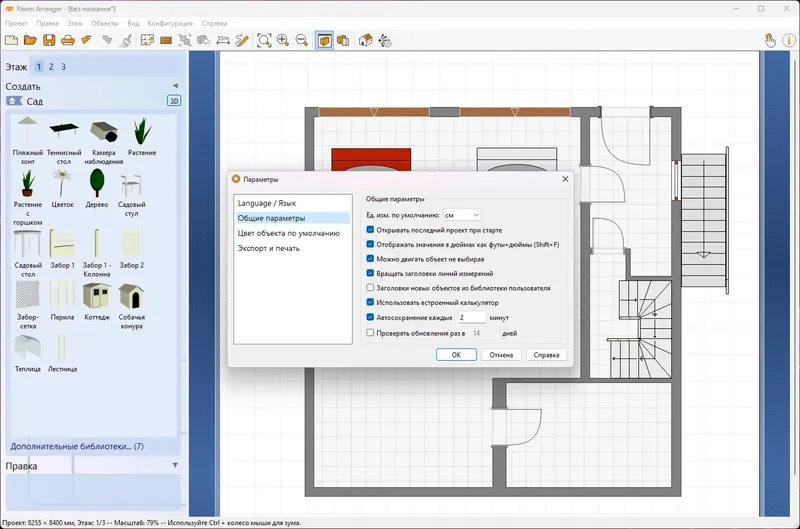
Task: Click the autosave minutes input field
Action: click(x=471, y=317)
